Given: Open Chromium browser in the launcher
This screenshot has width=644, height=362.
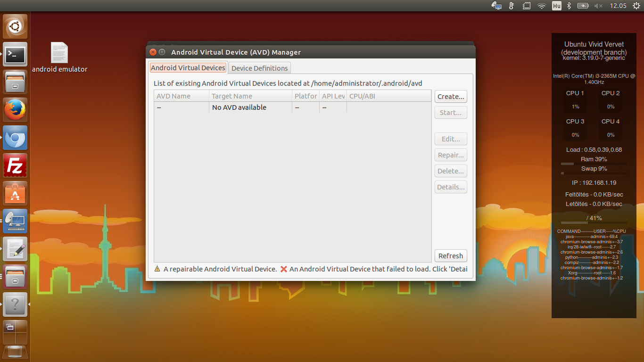Looking at the screenshot, I should [x=16, y=138].
